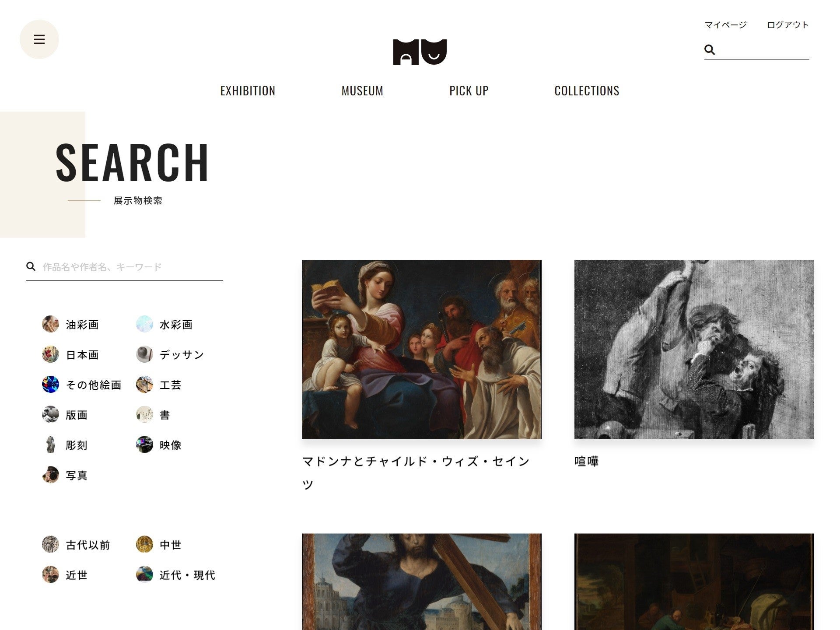Viewport: 840px width, 630px height.
Task: Filter by 古代以前 era
Action: 76,545
